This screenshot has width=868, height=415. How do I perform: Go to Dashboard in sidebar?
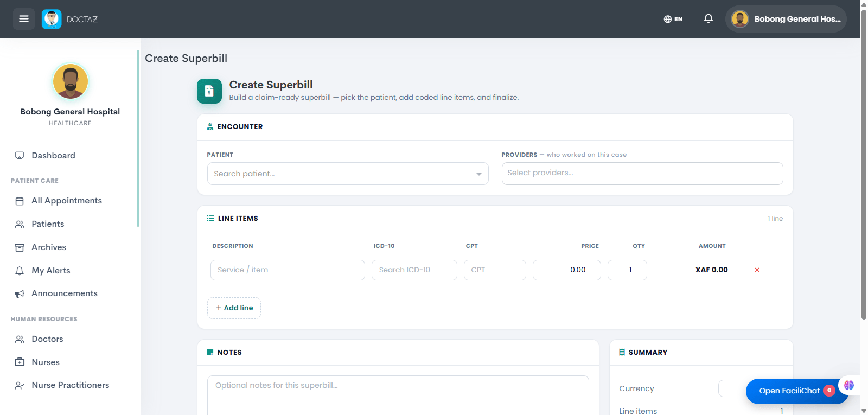click(53, 156)
